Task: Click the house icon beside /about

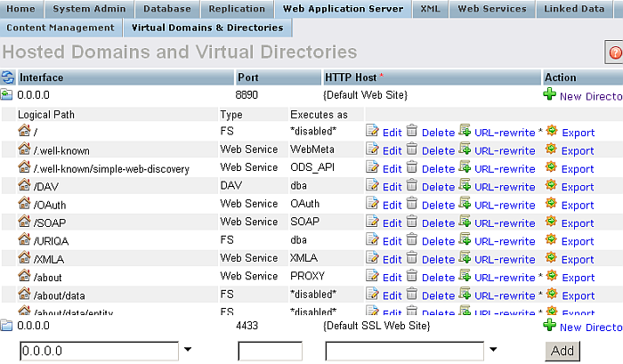Action: (24, 275)
